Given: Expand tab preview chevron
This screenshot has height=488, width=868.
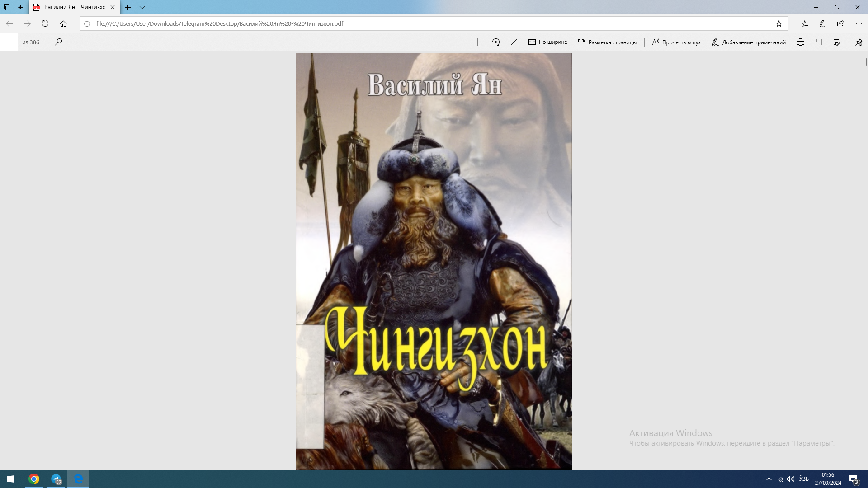Looking at the screenshot, I should click(142, 7).
